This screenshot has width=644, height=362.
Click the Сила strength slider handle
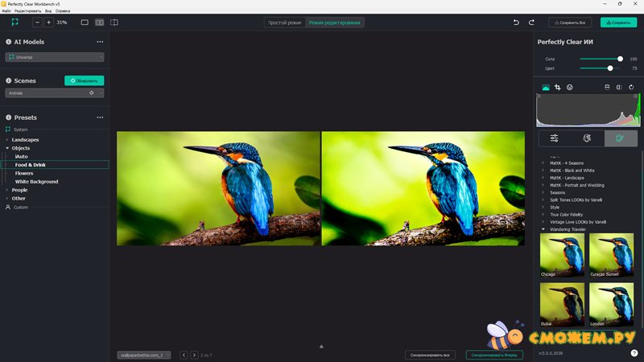tap(620, 59)
